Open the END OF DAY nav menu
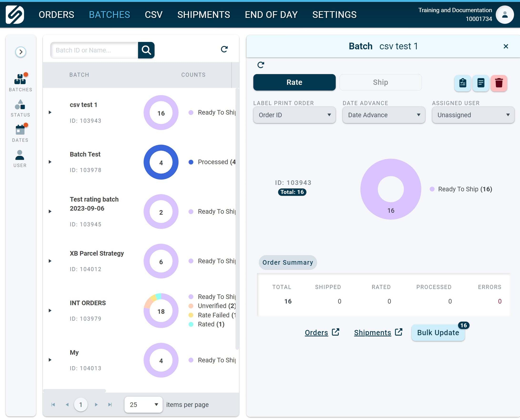This screenshot has height=420, width=520. click(x=271, y=15)
